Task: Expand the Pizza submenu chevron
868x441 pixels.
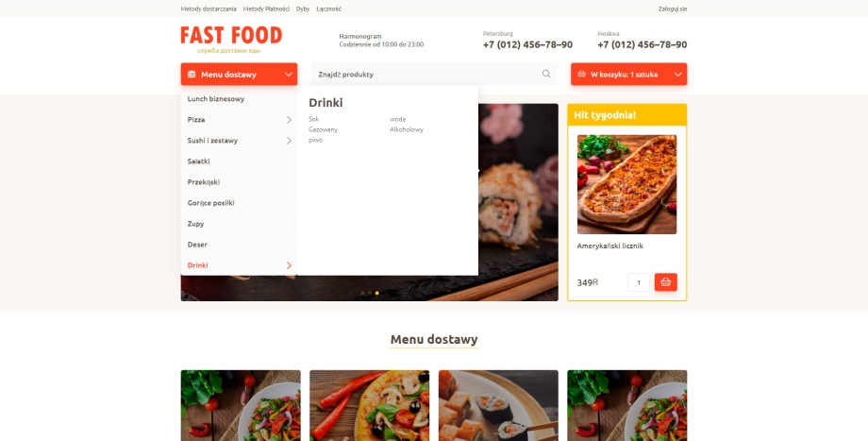Action: point(289,120)
